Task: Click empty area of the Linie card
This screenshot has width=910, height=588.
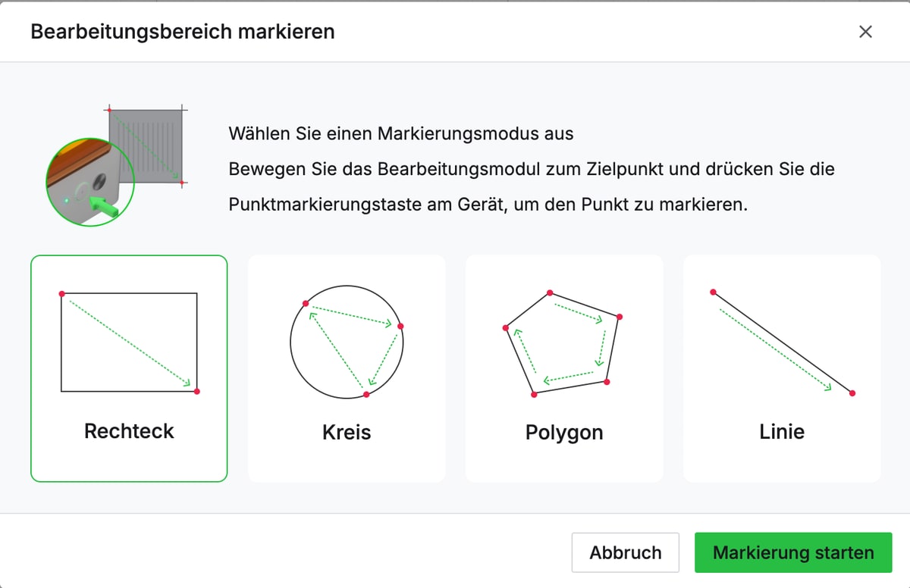Action: pyautogui.click(x=782, y=464)
